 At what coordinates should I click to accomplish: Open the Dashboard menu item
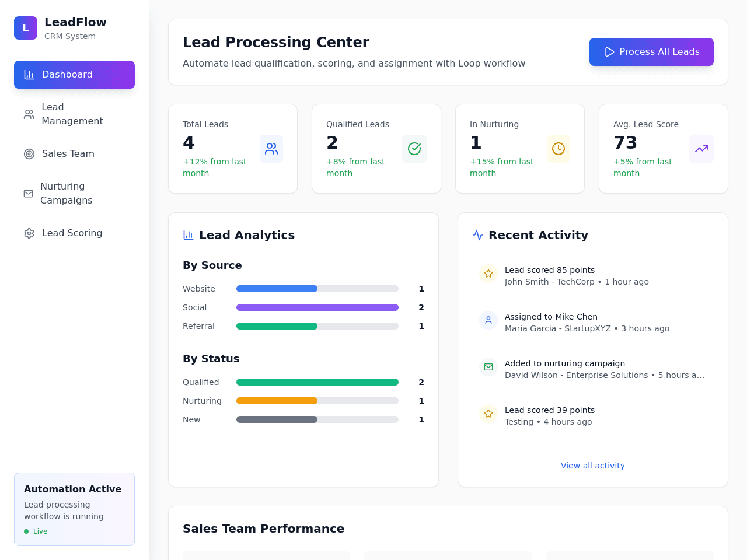click(x=74, y=75)
